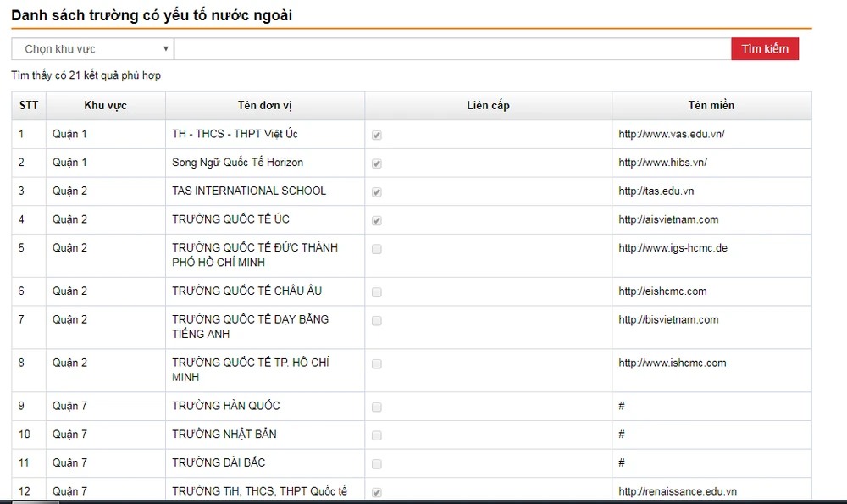Open the http://renaissance.edu.vn link
Screen dimensions: 847x504
click(678, 491)
